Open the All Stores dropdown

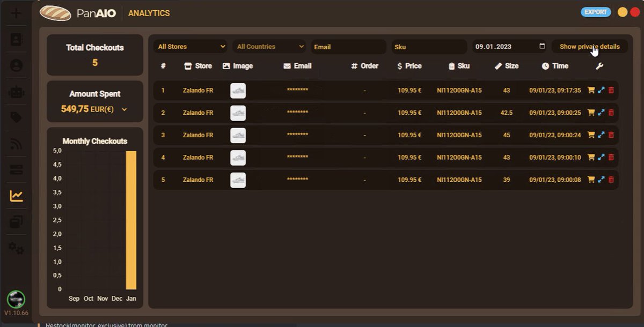click(191, 47)
